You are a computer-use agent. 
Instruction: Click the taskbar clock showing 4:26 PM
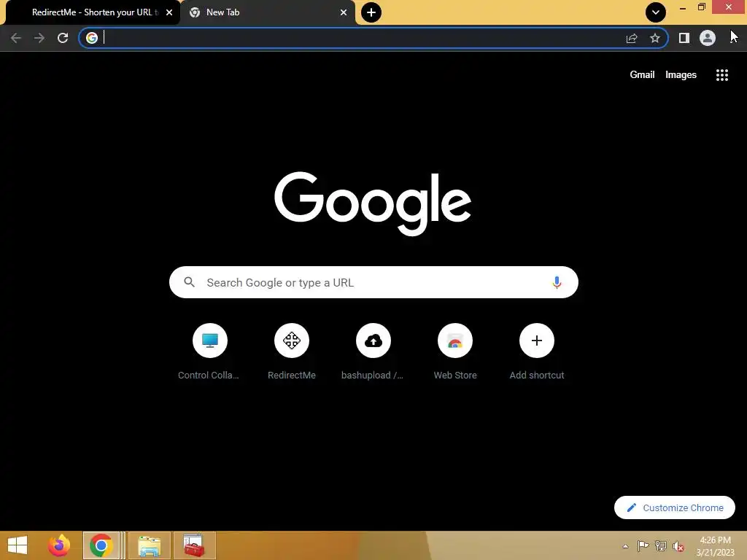(x=715, y=546)
